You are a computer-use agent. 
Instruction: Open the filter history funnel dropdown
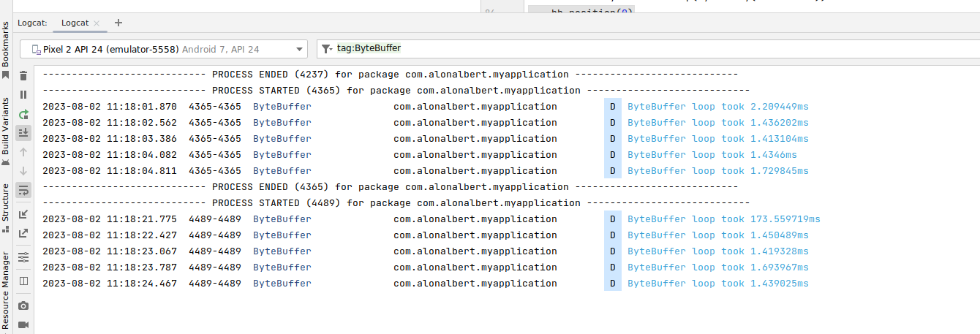click(326, 50)
